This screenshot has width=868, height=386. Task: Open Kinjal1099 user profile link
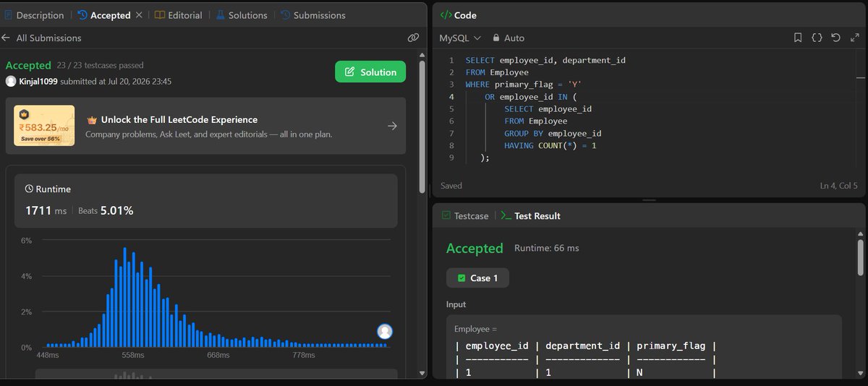(38, 82)
